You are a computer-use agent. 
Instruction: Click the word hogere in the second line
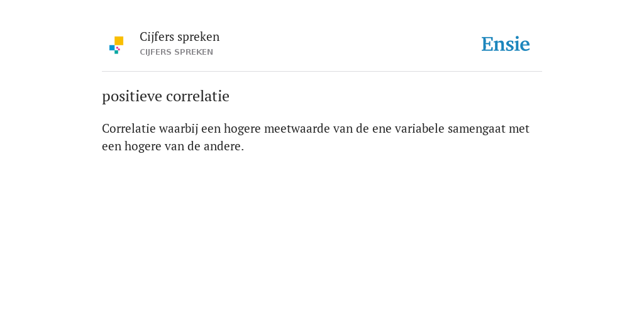pyautogui.click(x=143, y=147)
